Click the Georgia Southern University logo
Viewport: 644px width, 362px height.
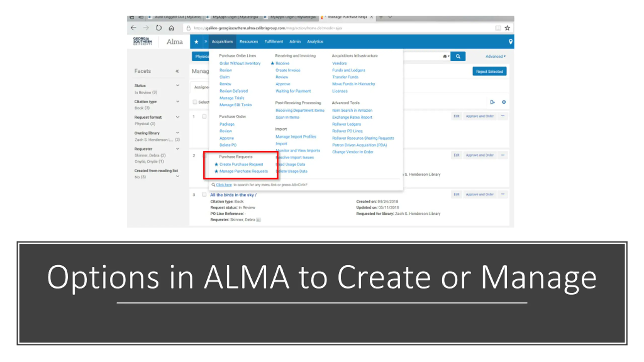click(143, 41)
